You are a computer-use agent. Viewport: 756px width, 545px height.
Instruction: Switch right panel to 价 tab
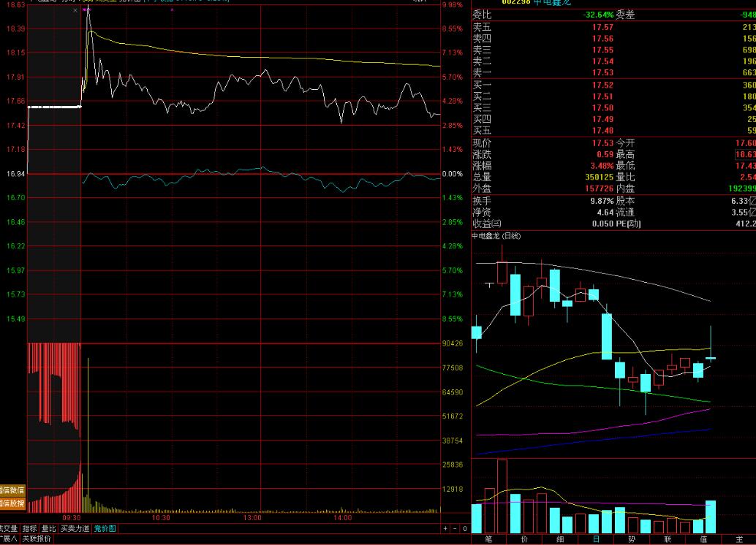coord(524,539)
